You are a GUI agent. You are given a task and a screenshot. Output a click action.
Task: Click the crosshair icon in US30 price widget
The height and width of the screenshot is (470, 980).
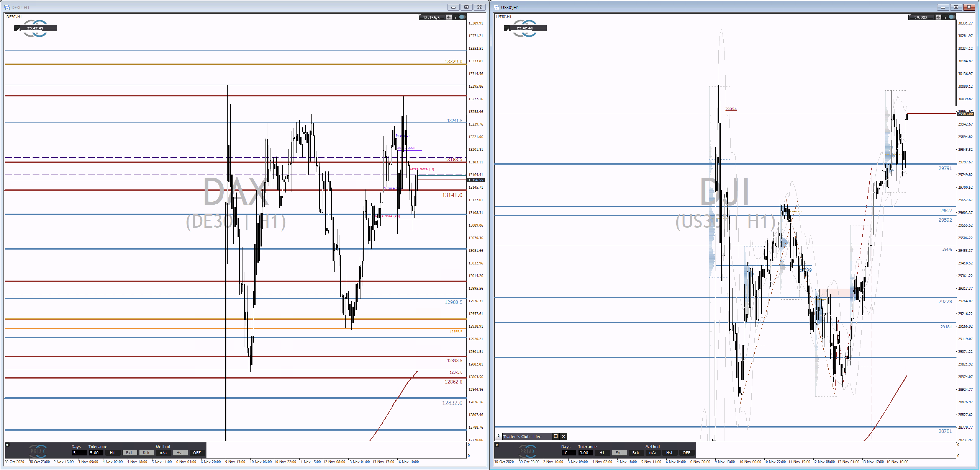(x=939, y=17)
